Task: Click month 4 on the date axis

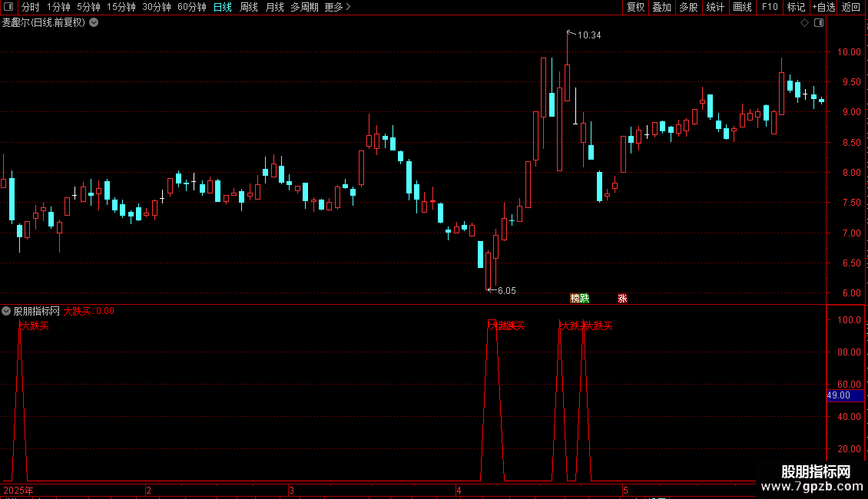Action: click(x=459, y=490)
